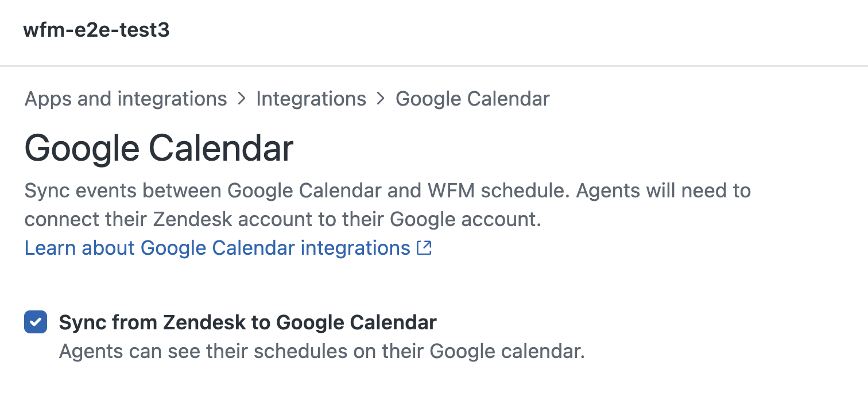Screen dimensions: 868x420
Task: Click the wfm-e2e-test3 account name
Action: coord(96,30)
